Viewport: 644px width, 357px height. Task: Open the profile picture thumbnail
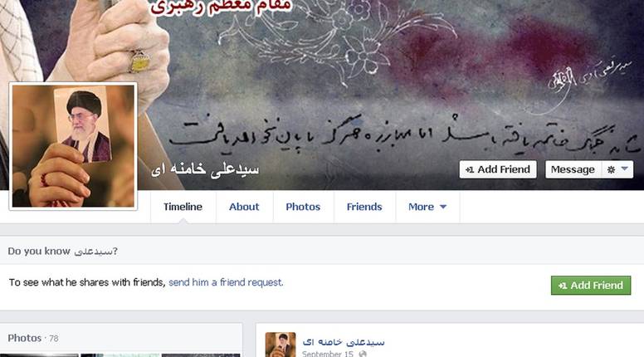(73, 146)
